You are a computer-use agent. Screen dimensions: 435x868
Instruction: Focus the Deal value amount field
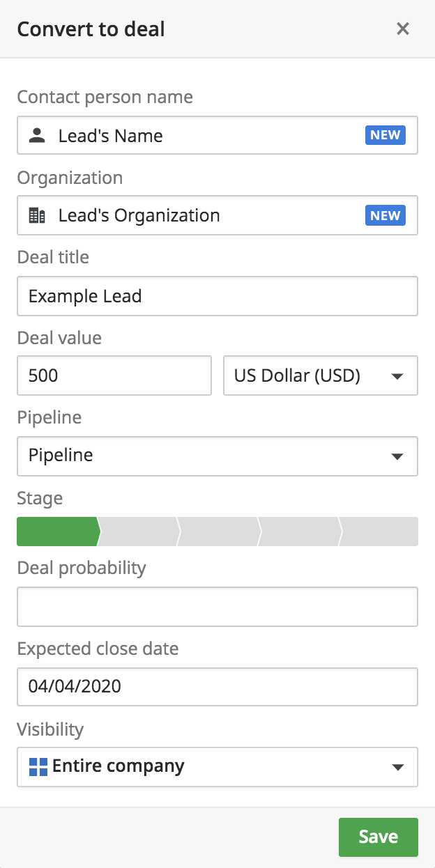[x=114, y=376]
